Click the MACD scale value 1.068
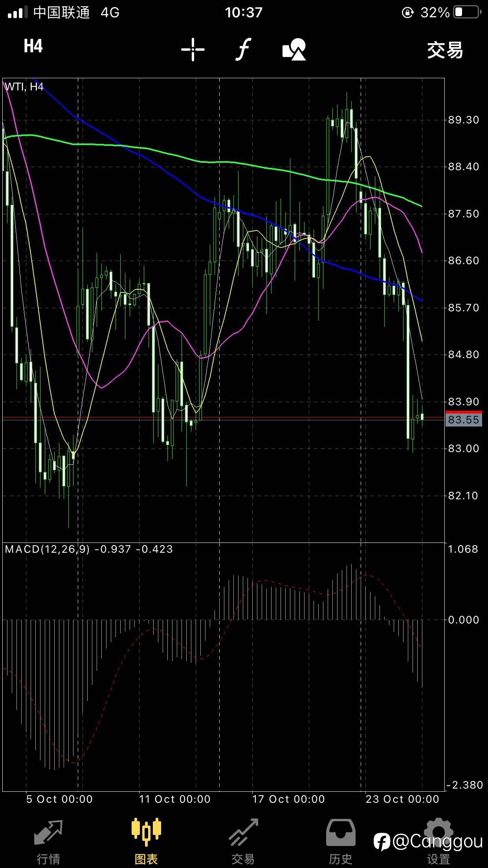 pyautogui.click(x=463, y=549)
